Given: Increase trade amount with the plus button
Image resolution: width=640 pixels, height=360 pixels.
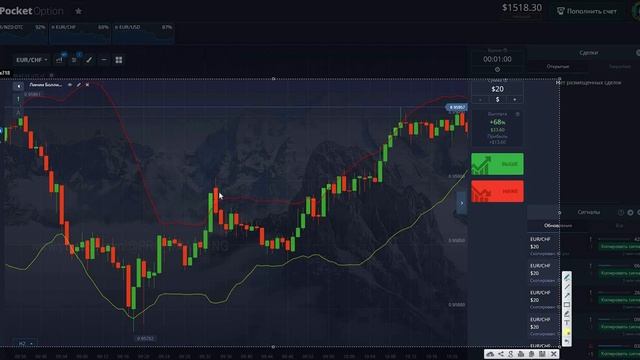Looking at the screenshot, I should point(515,100).
